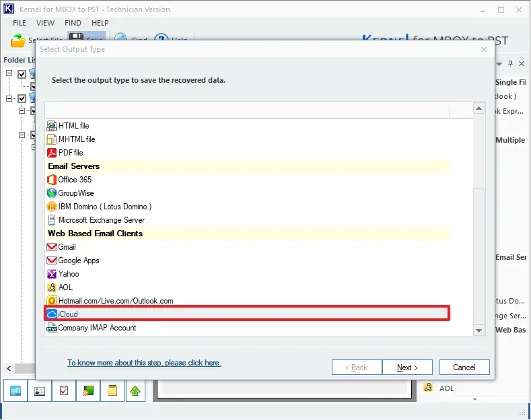531x420 pixels.
Task: Select 'Yahoo' output option
Action: point(69,274)
